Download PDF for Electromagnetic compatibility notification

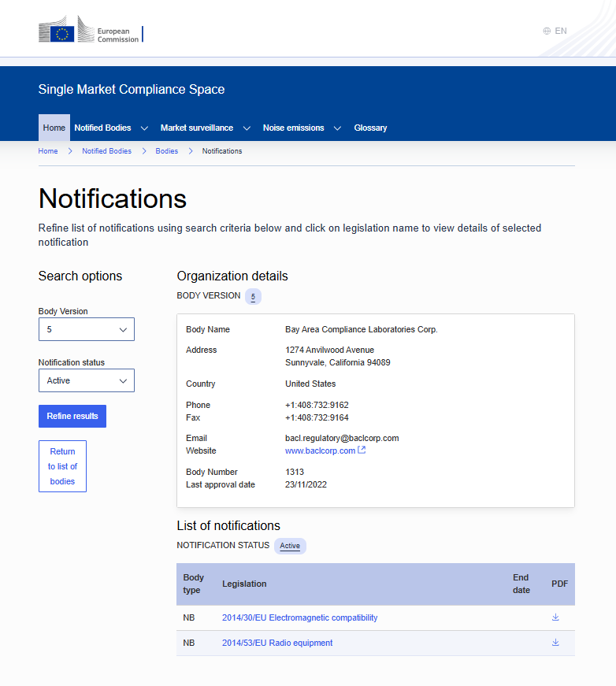(555, 617)
